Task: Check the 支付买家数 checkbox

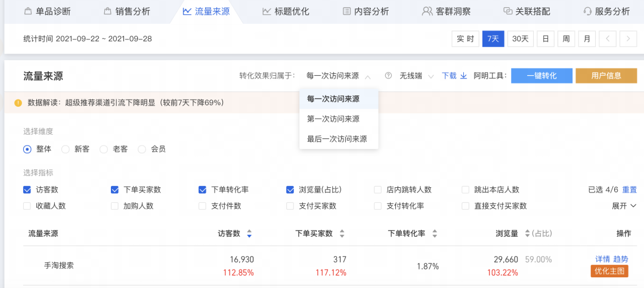Action: coord(290,206)
